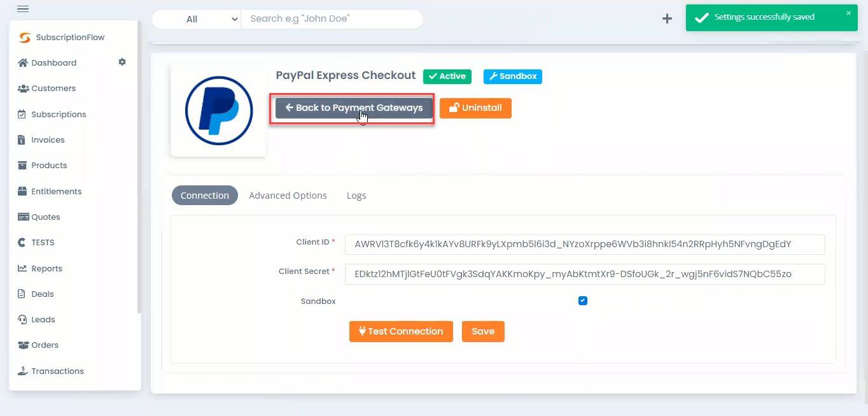Click the Reports chart icon
The width and height of the screenshot is (868, 416).
(x=22, y=268)
